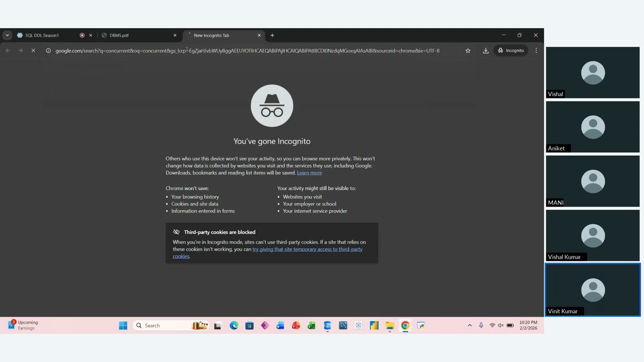Open the Upcoming Earnings taskbar widget
Viewport: 644px width, 362px height.
[23, 325]
